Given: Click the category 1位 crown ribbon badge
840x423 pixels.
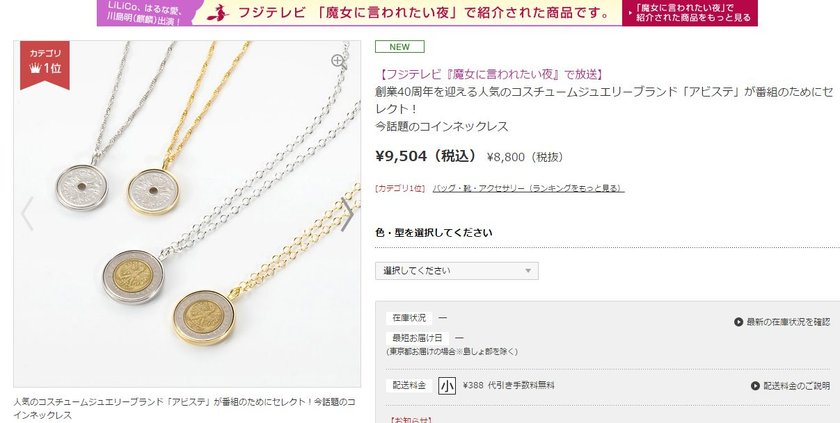Looking at the screenshot, I should click(45, 64).
